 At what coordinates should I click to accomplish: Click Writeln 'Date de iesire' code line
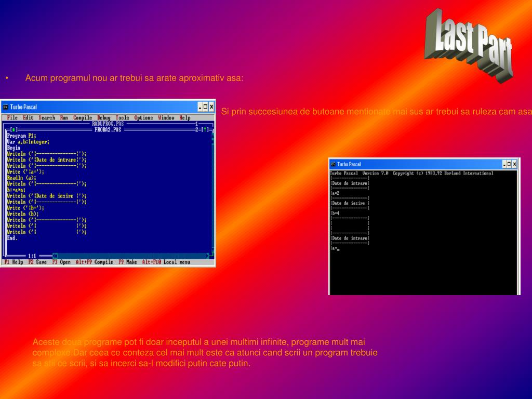pos(47,196)
